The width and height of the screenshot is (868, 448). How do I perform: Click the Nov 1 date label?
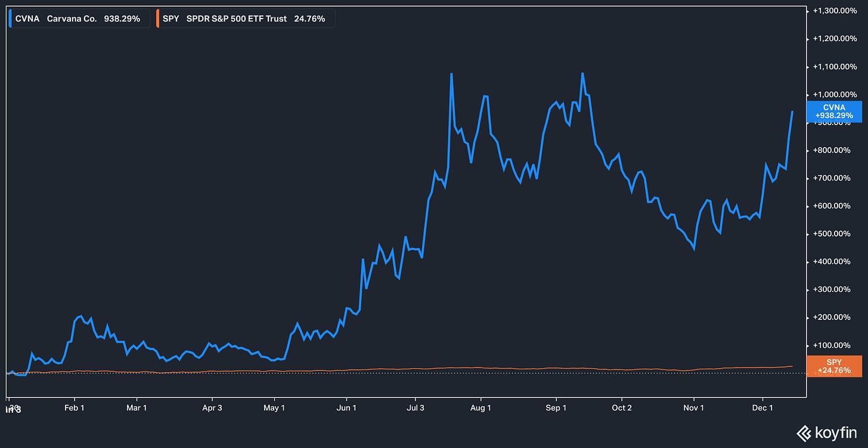coord(694,408)
